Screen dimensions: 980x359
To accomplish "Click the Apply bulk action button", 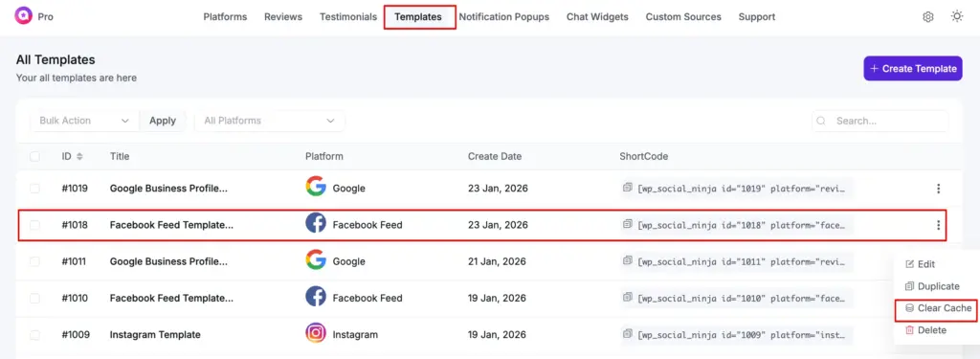I will [x=163, y=121].
